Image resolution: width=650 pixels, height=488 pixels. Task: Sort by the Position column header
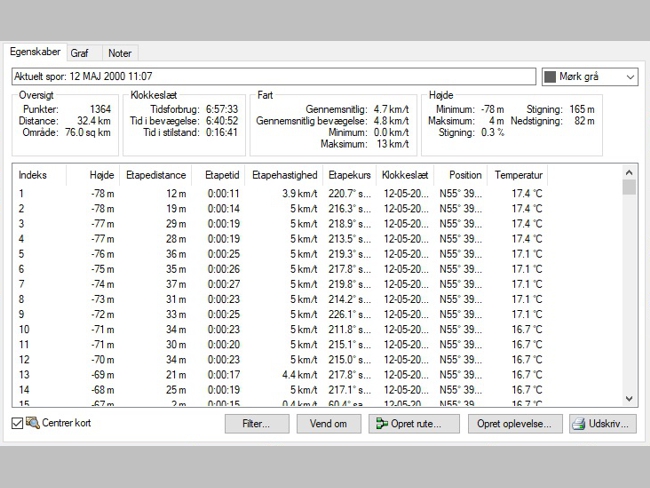coord(461,175)
